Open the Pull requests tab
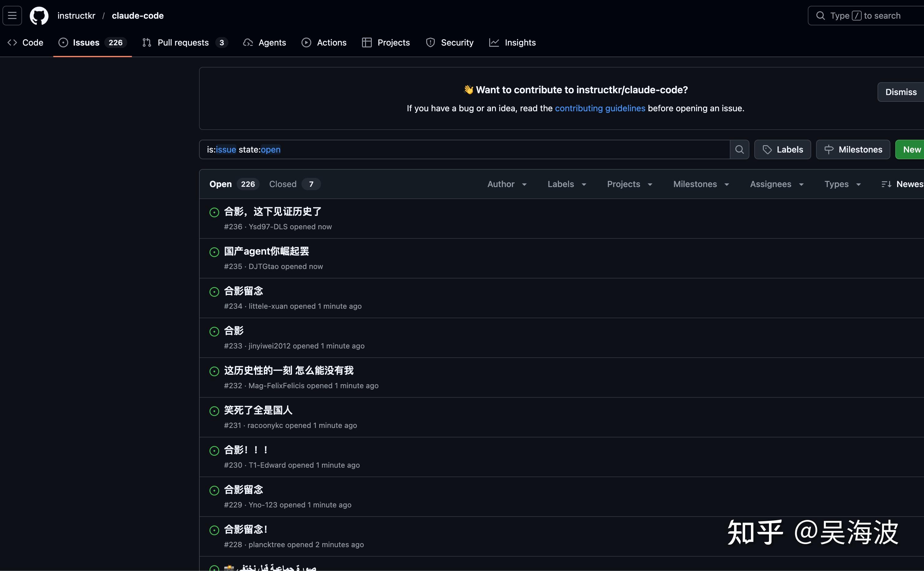 click(x=185, y=43)
